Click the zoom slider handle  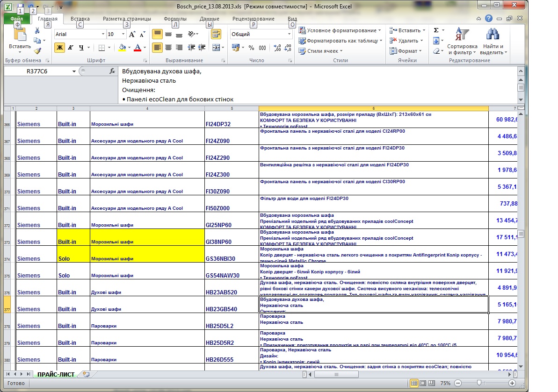479,383
